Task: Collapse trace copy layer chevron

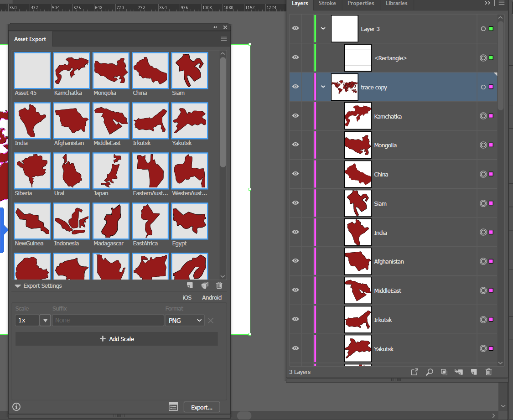Action: point(323,87)
